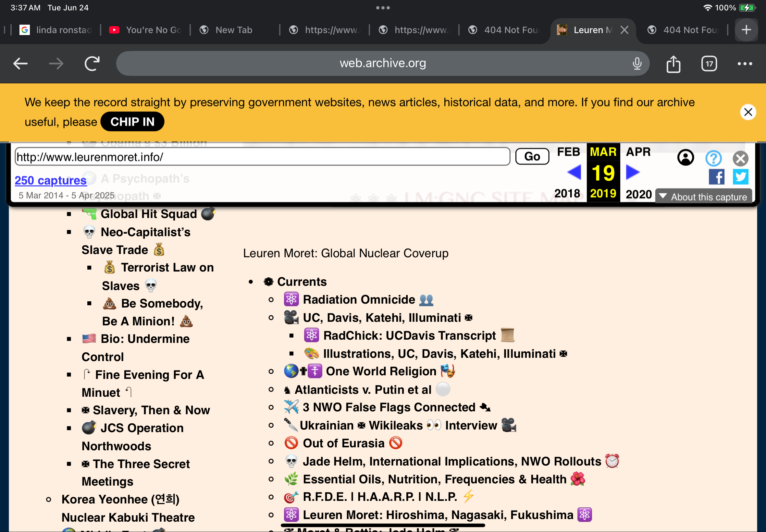Open the share sheet icon
Viewport: 766px width, 532px height.
(673, 64)
